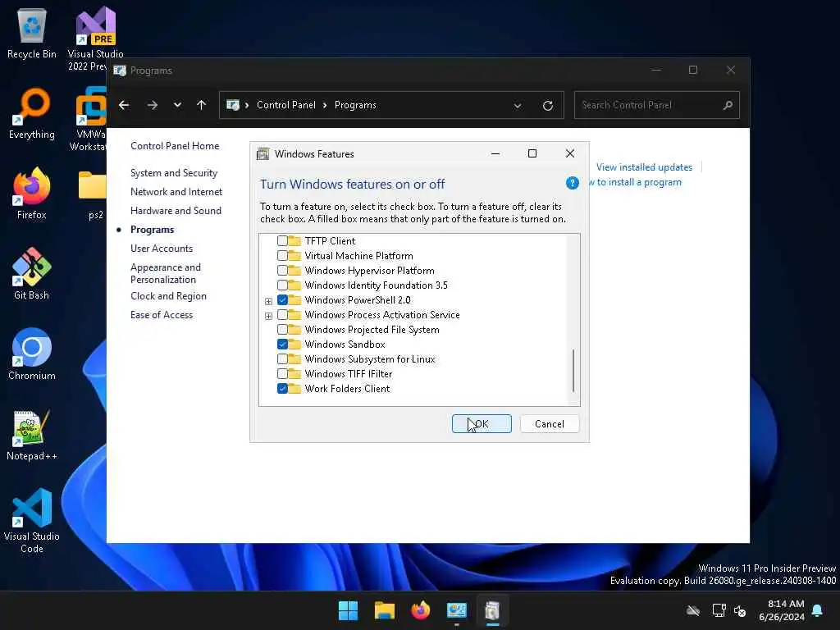Switch to Control Panel taskbar button

point(457,610)
